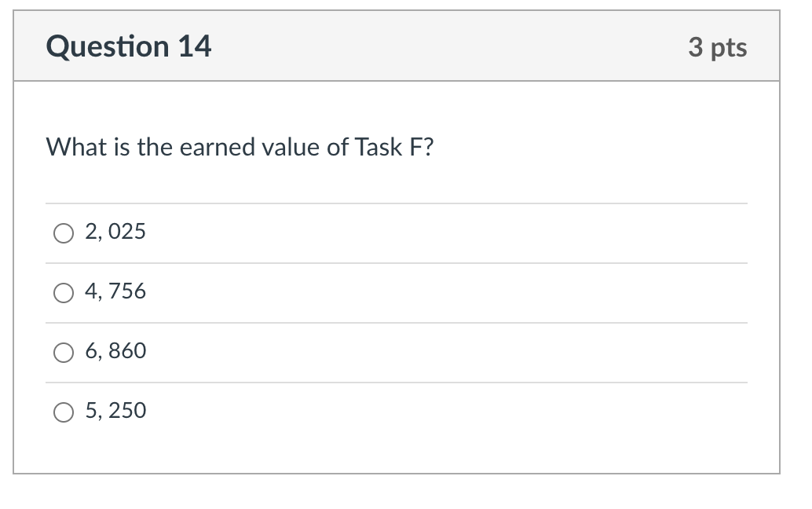Click the Question 14 heading

[129, 46]
